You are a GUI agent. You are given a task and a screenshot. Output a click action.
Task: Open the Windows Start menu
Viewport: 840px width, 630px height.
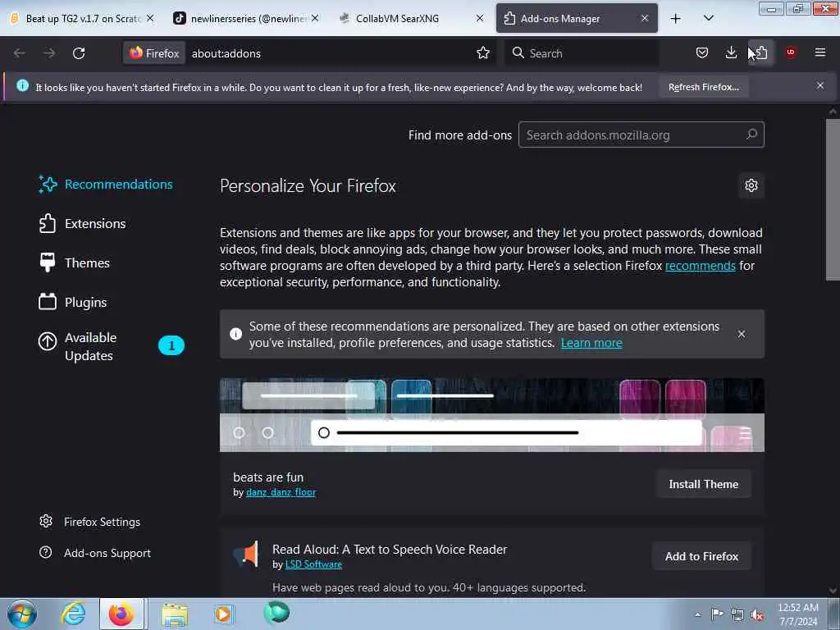click(x=22, y=614)
